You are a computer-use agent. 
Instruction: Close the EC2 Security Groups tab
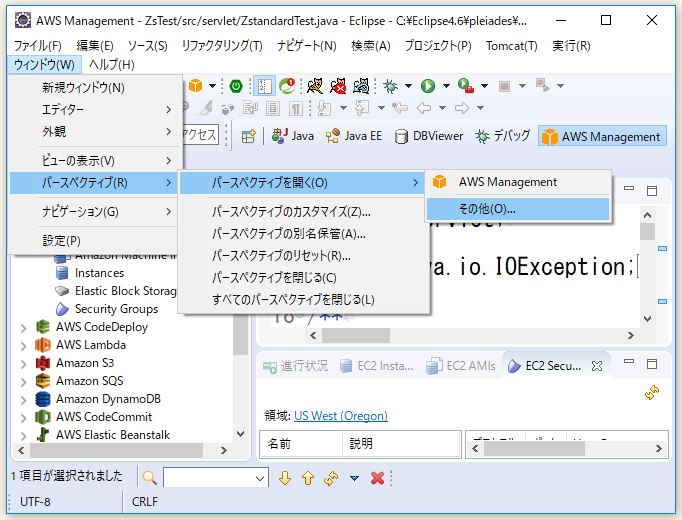[x=597, y=366]
